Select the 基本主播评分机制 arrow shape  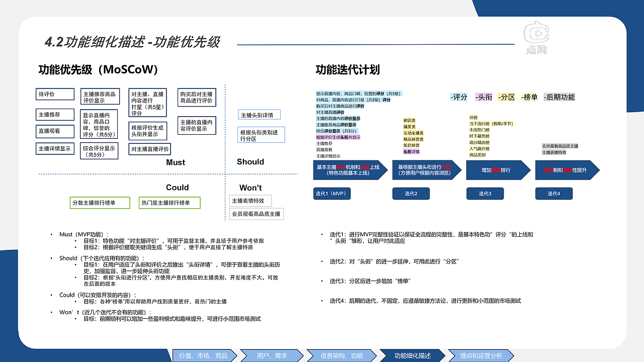coord(350,170)
